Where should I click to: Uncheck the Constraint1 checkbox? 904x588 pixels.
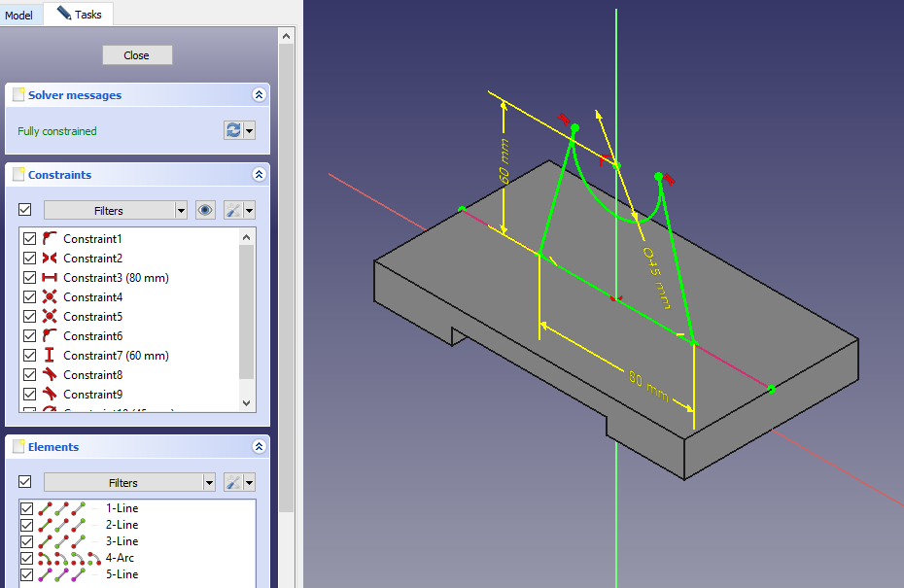(x=29, y=239)
